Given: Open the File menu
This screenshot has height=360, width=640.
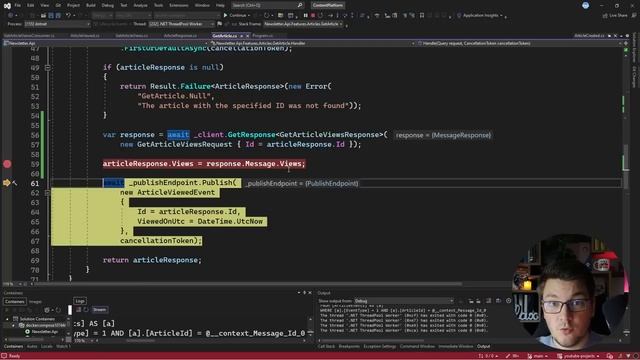Looking at the screenshot, I should [18, 5].
